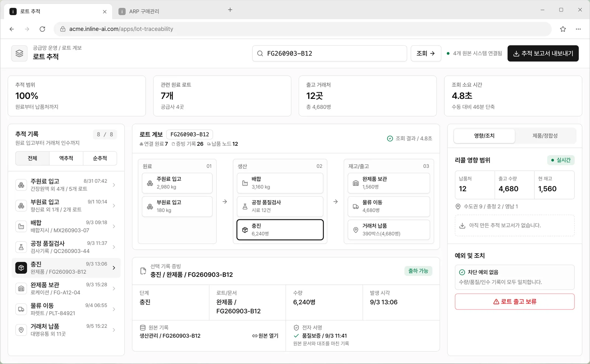Click the 거래처 납품 pin icon in 추적 기록
Screen dimensions: 590x364
tap(21, 330)
